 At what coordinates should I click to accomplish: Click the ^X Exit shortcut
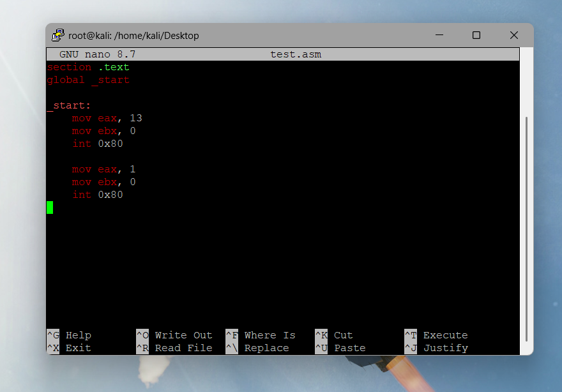[70, 348]
